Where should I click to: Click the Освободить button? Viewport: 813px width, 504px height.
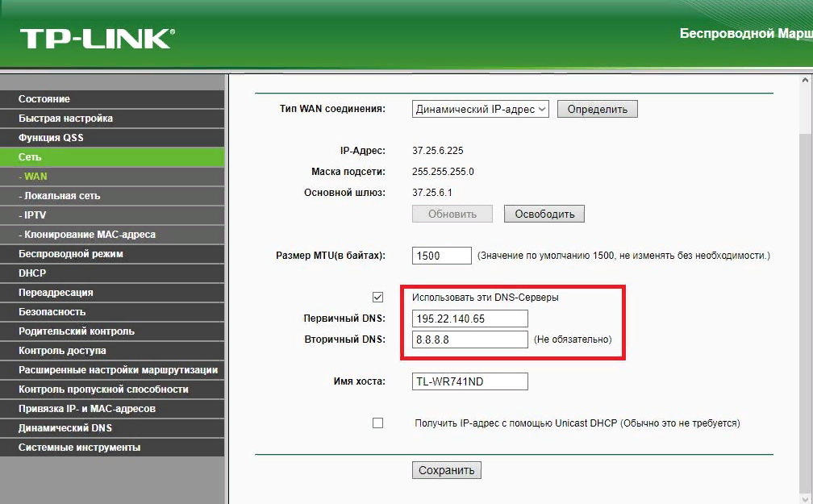[544, 214]
